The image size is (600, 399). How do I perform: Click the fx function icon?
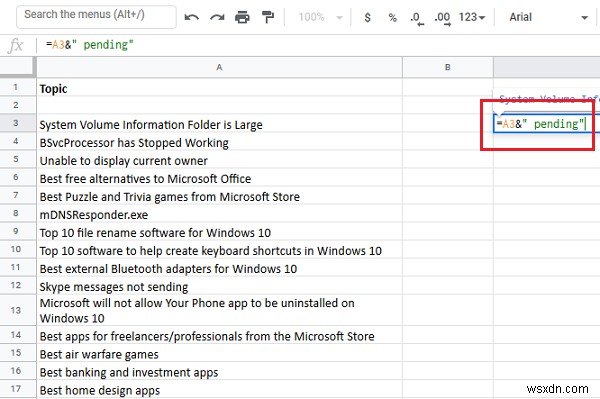tap(15, 45)
